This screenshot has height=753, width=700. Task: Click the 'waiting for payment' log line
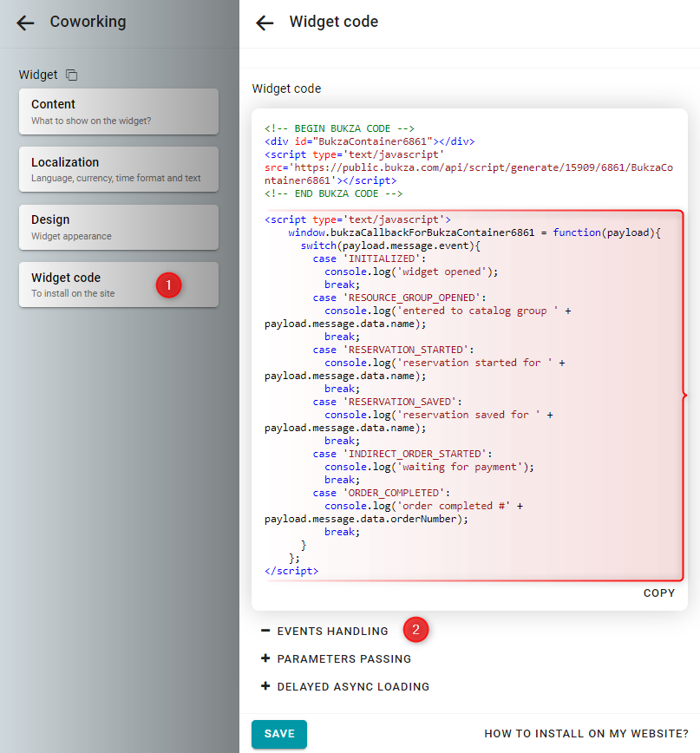coord(429,467)
